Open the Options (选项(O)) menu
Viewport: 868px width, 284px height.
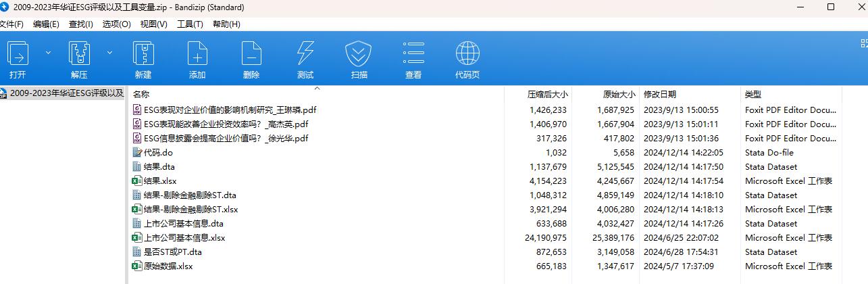click(x=116, y=24)
